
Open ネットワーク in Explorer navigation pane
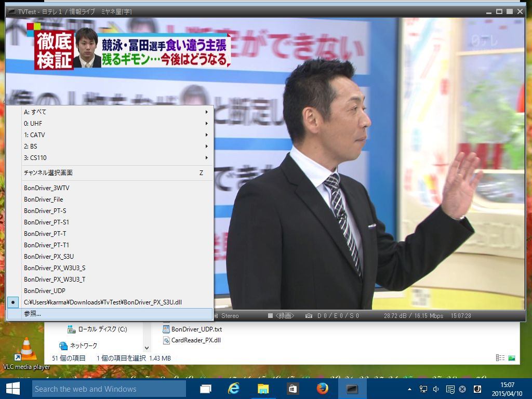84,345
